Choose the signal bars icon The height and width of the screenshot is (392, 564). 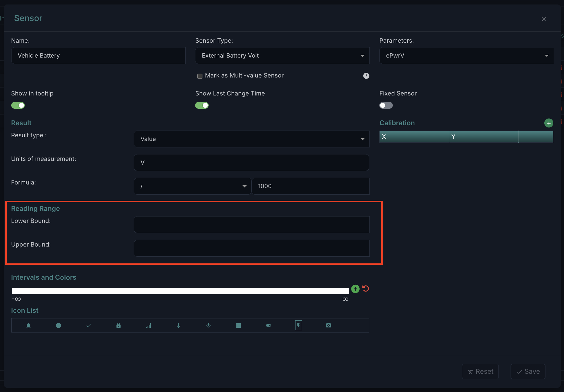(x=148, y=325)
